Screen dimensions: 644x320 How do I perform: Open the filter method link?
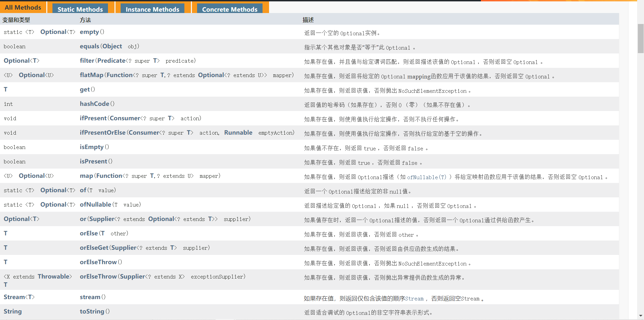87,61
